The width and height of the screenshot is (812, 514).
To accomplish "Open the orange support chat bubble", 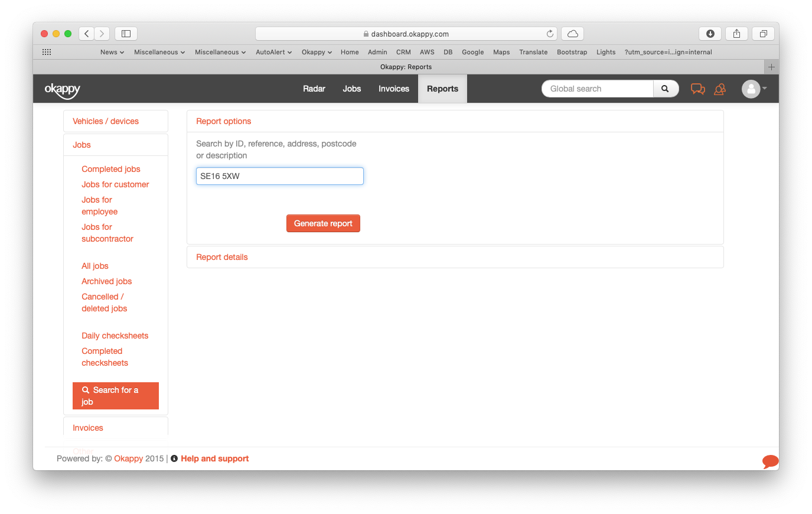I will pos(770,461).
